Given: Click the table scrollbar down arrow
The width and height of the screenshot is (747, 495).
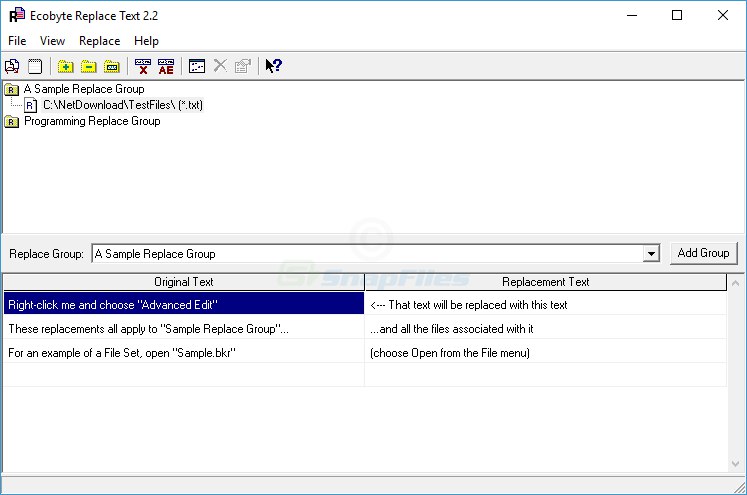Looking at the screenshot, I should (x=736, y=464).
